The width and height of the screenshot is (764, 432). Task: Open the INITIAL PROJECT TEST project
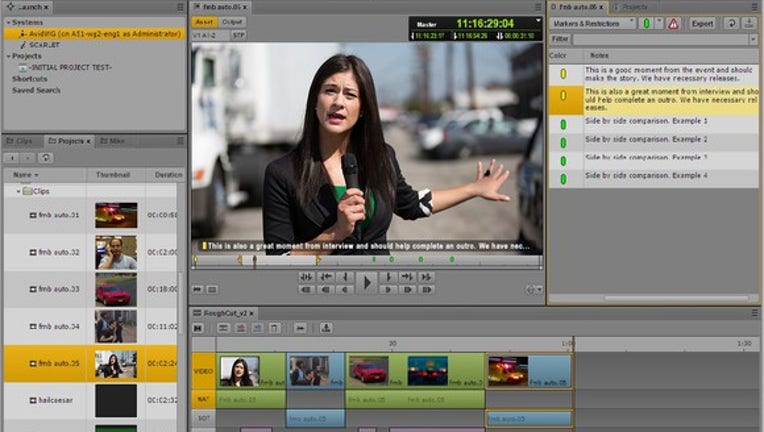point(70,67)
